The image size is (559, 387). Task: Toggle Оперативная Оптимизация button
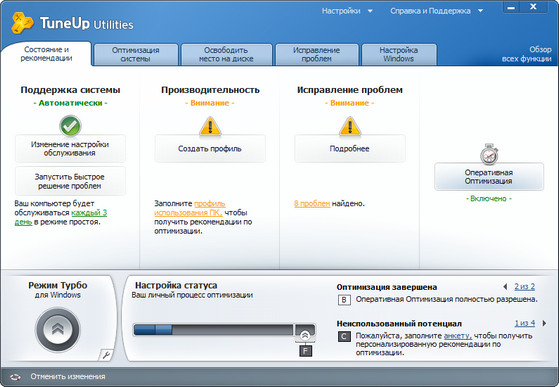pos(489,177)
